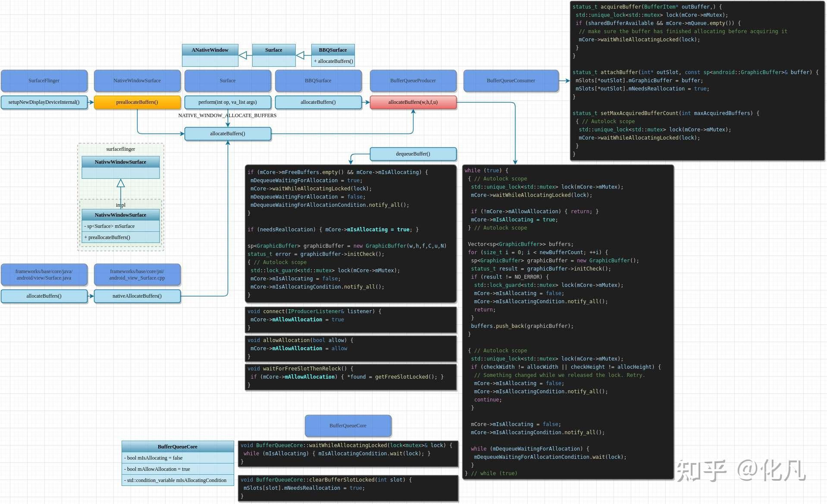This screenshot has height=504, width=827.
Task: Click 'void waitForFreeSlotThenRelock()' code line
Action: click(301, 369)
